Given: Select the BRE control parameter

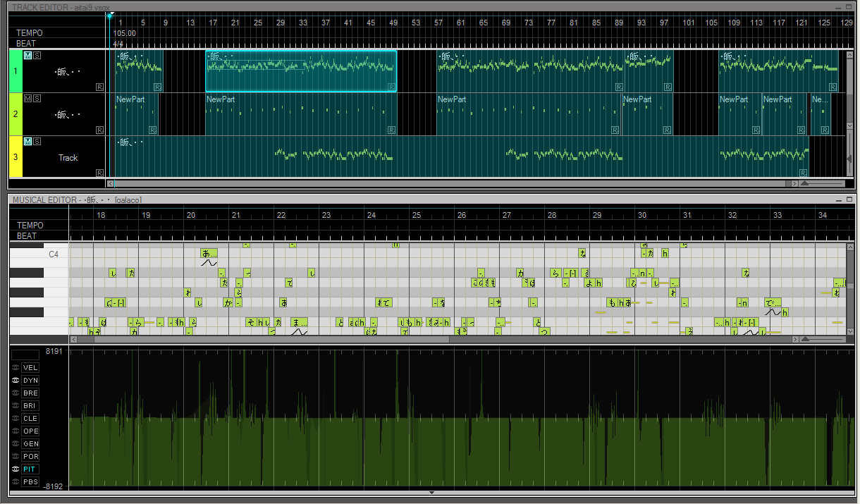Looking at the screenshot, I should (x=30, y=393).
